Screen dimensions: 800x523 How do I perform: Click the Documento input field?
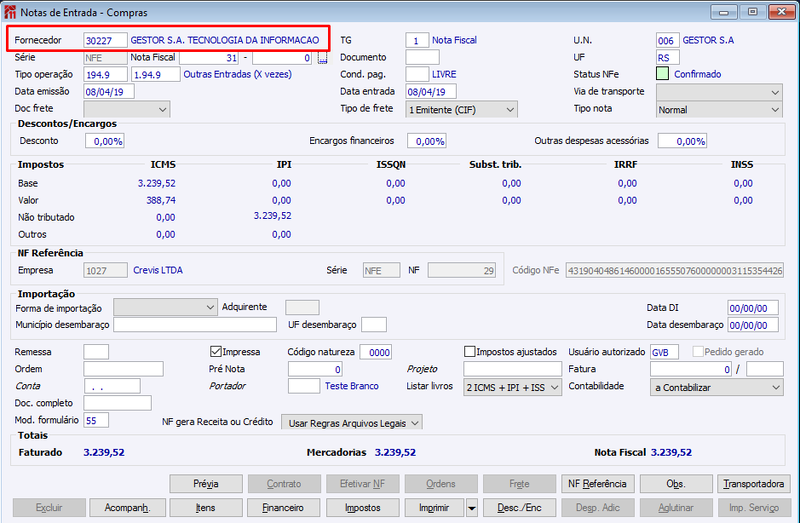[x=422, y=57]
